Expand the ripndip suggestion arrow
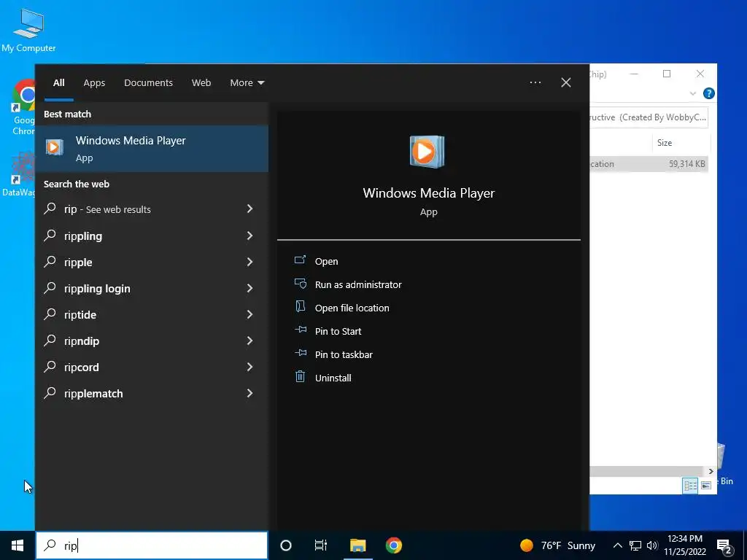 (249, 340)
